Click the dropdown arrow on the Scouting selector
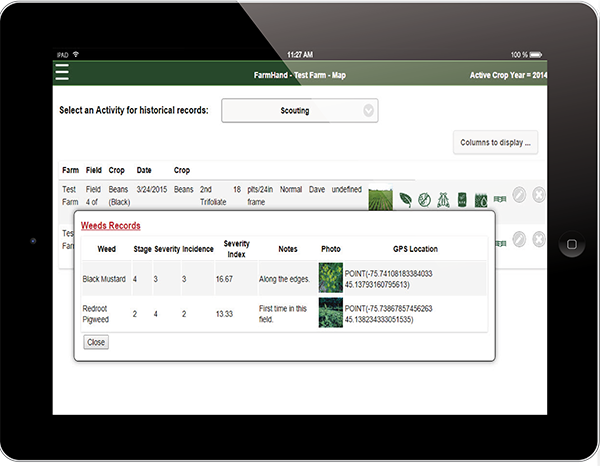The width and height of the screenshot is (600, 466). click(368, 111)
